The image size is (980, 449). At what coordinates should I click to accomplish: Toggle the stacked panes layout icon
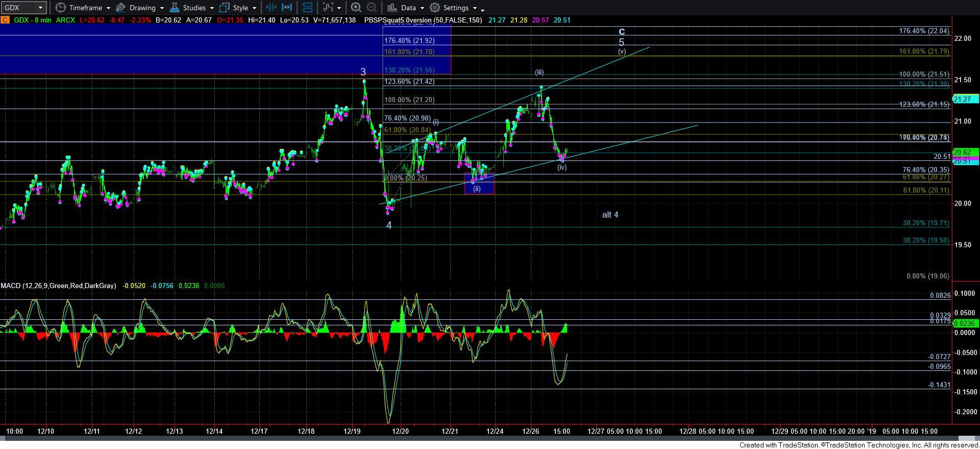[307, 8]
